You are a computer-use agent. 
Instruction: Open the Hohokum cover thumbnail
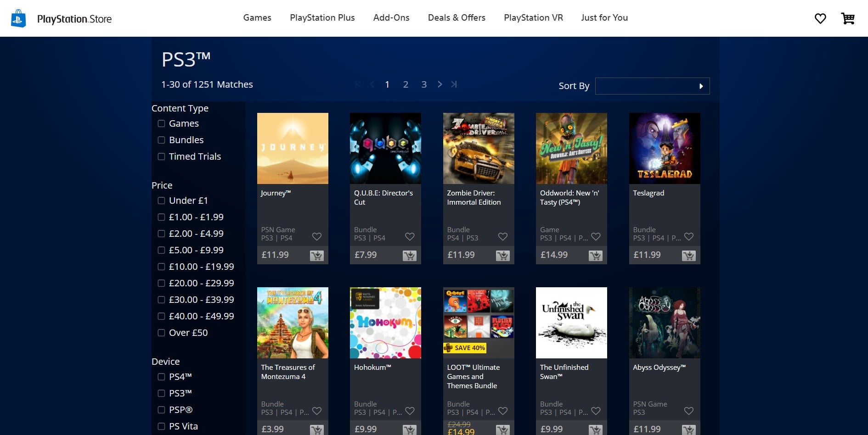385,323
